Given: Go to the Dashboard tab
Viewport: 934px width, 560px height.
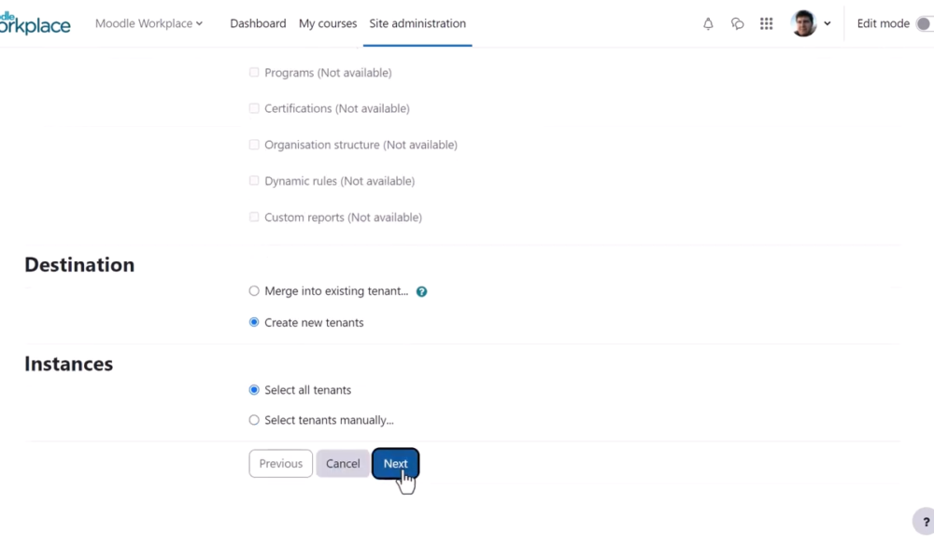Looking at the screenshot, I should point(258,23).
